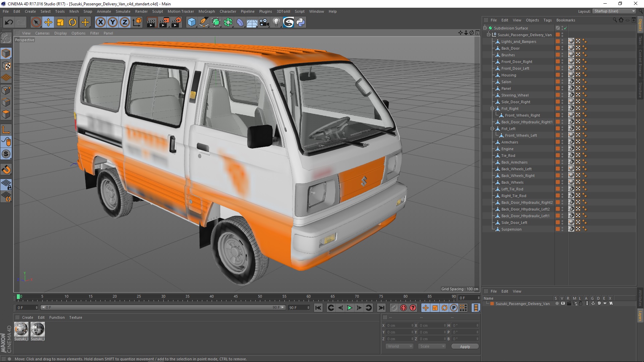Open the MoGraph menu
Image resolution: width=644 pixels, height=362 pixels.
coord(207,11)
